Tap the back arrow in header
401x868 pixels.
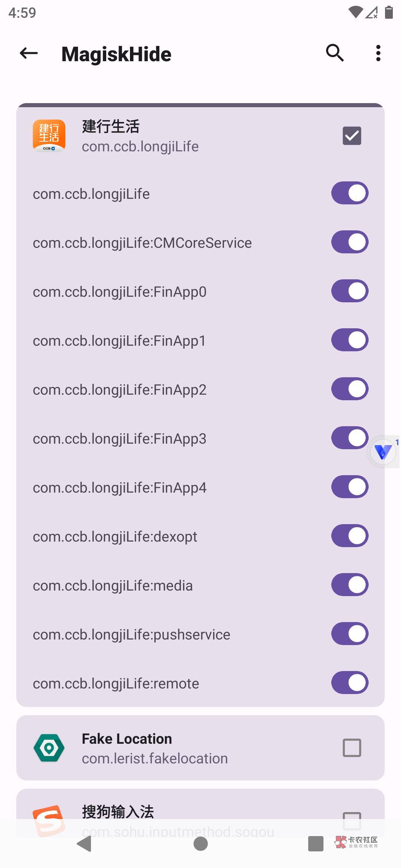[29, 54]
